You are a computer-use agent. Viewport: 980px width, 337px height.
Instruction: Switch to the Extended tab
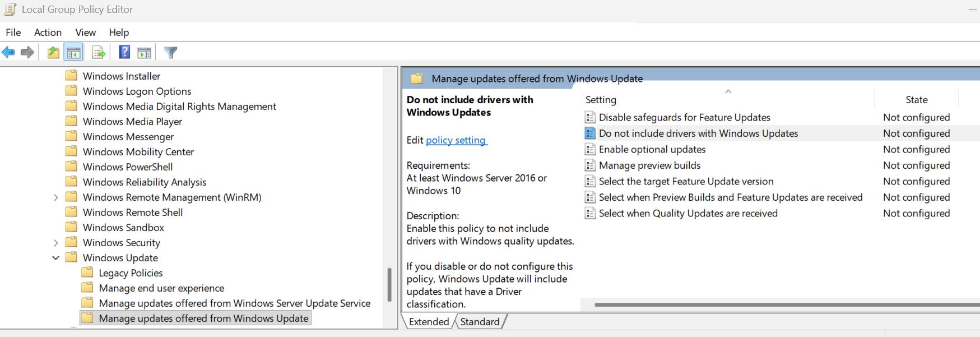[429, 322]
